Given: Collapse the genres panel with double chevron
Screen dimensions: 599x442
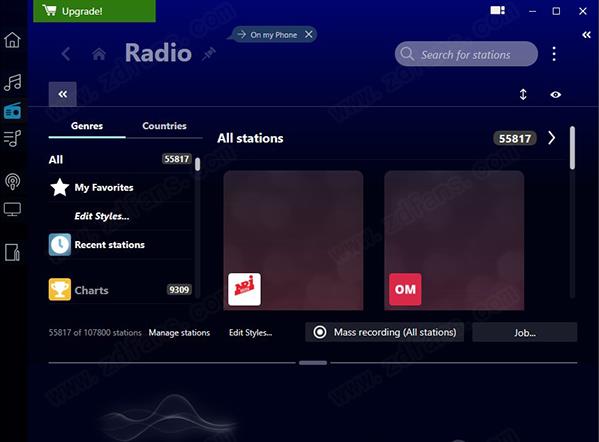Looking at the screenshot, I should (63, 94).
